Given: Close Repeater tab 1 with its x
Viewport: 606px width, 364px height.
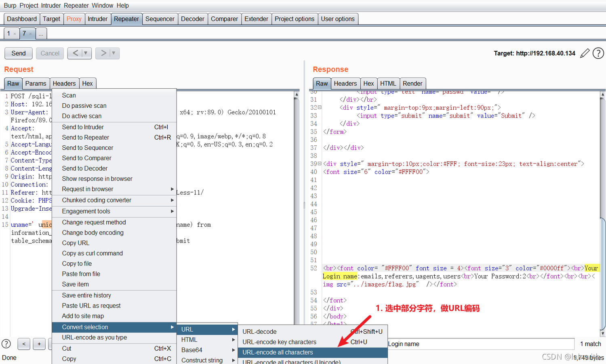Looking at the screenshot, I should 15,34.
